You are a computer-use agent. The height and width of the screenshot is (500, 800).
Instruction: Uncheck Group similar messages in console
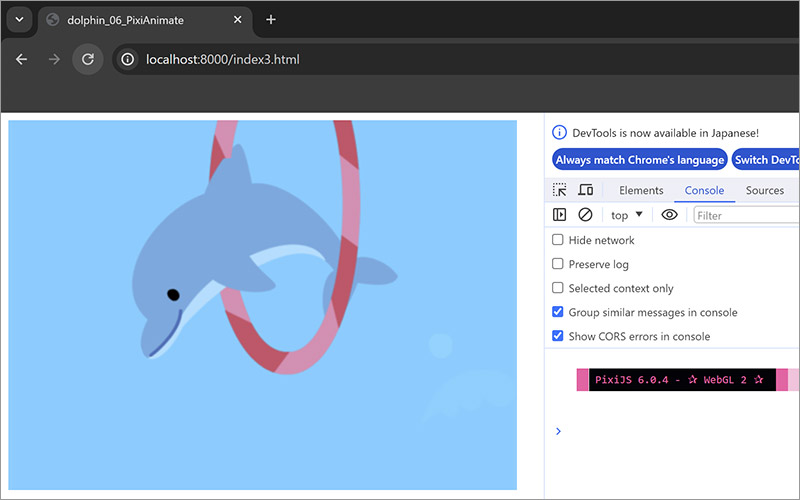[x=558, y=312]
